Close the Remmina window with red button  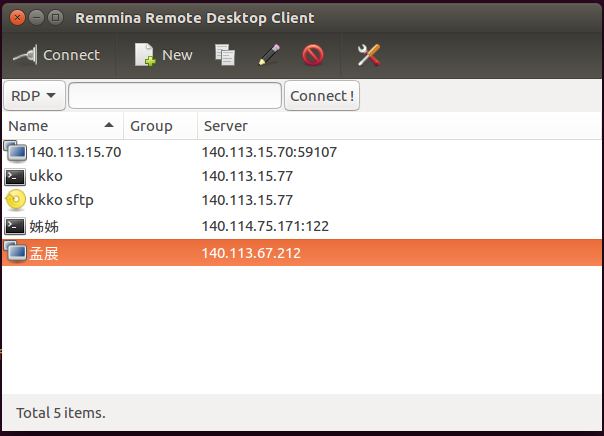pyautogui.click(x=17, y=18)
